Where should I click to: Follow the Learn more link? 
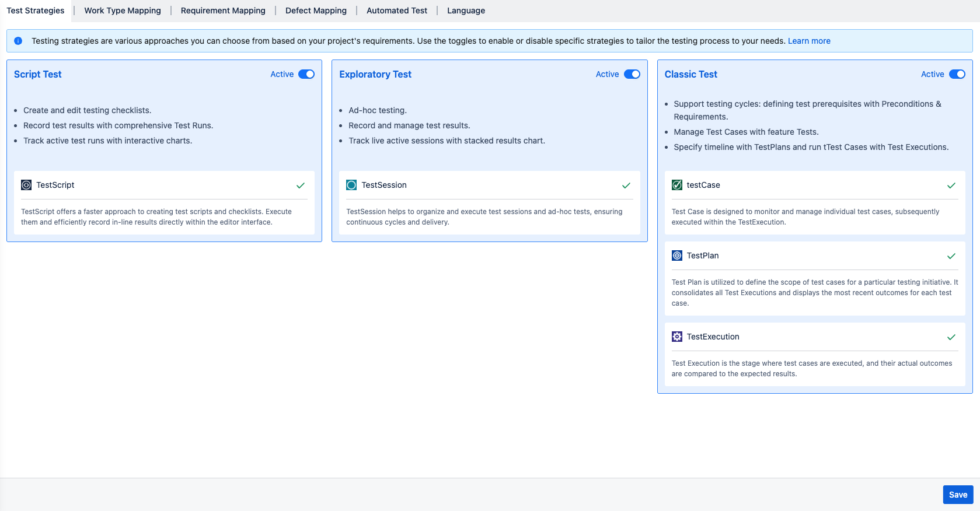[809, 41]
